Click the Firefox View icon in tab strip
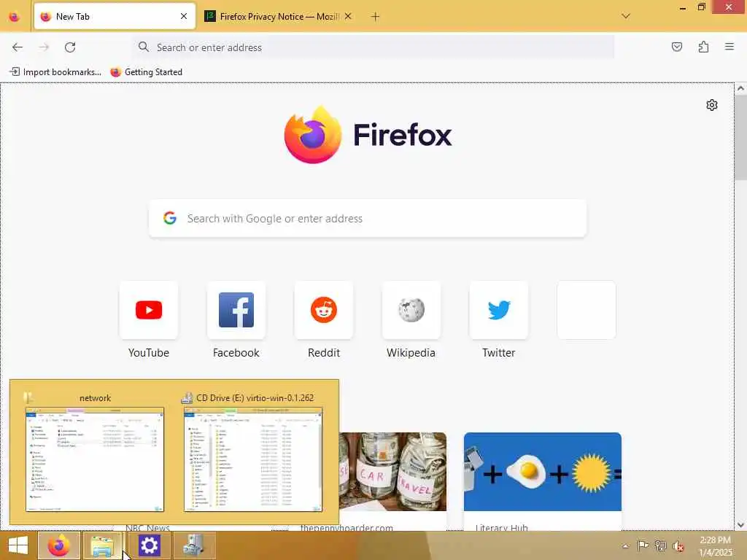 coord(15,17)
